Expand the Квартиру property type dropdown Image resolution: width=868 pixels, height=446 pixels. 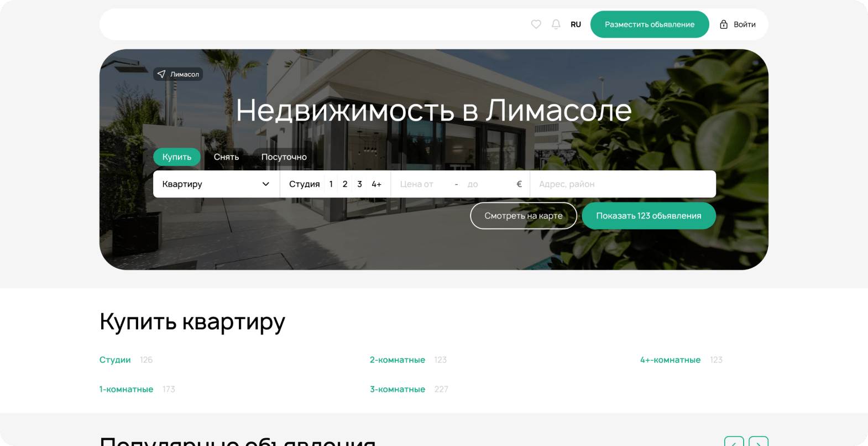tap(216, 184)
